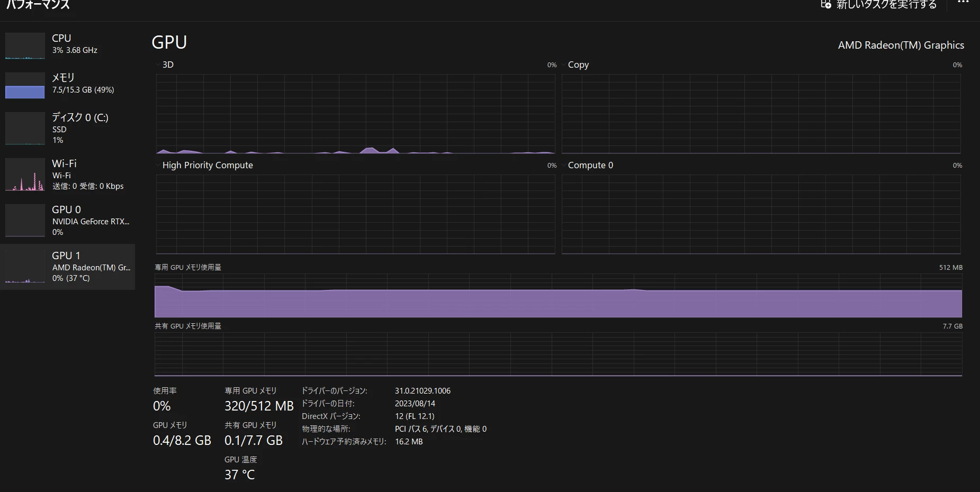Click the 3D engine usage graph
Screen dimensions: 980x492
355,114
